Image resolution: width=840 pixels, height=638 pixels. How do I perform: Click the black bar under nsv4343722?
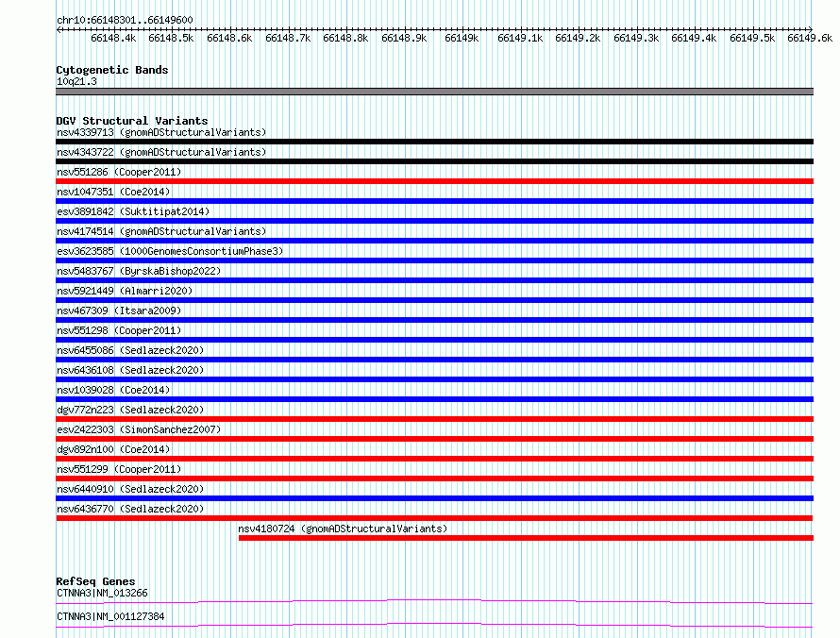pyautogui.click(x=434, y=161)
